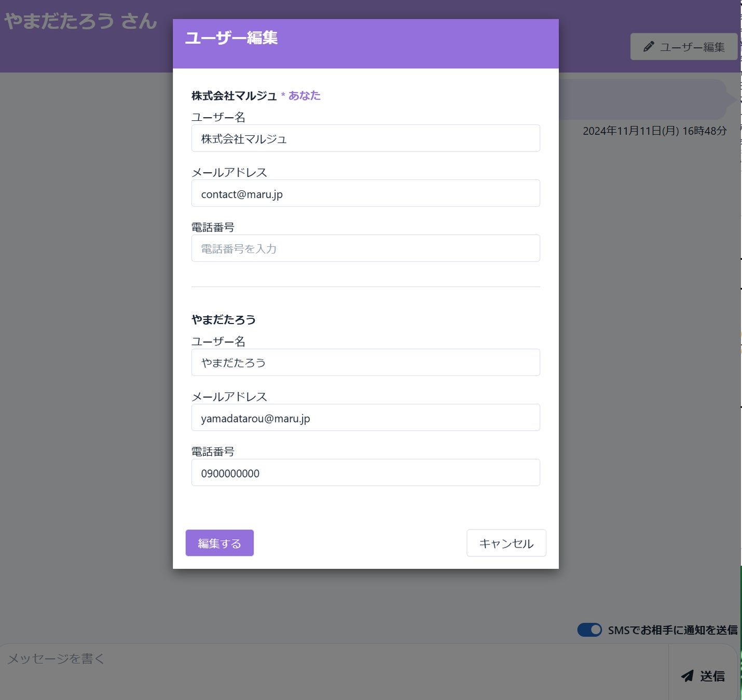Click the メッセージを書く message box
This screenshot has height=700, width=742.
click(334, 672)
